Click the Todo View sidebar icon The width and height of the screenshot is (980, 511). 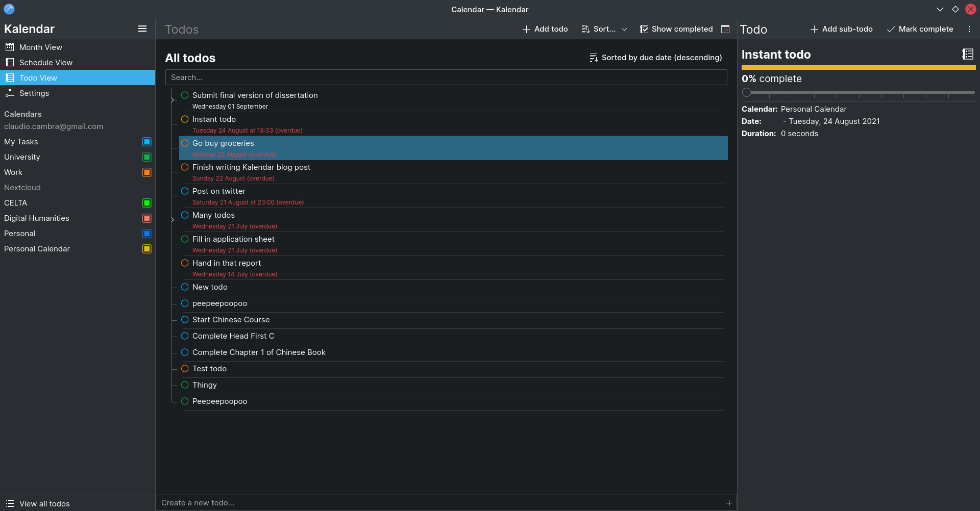point(10,78)
